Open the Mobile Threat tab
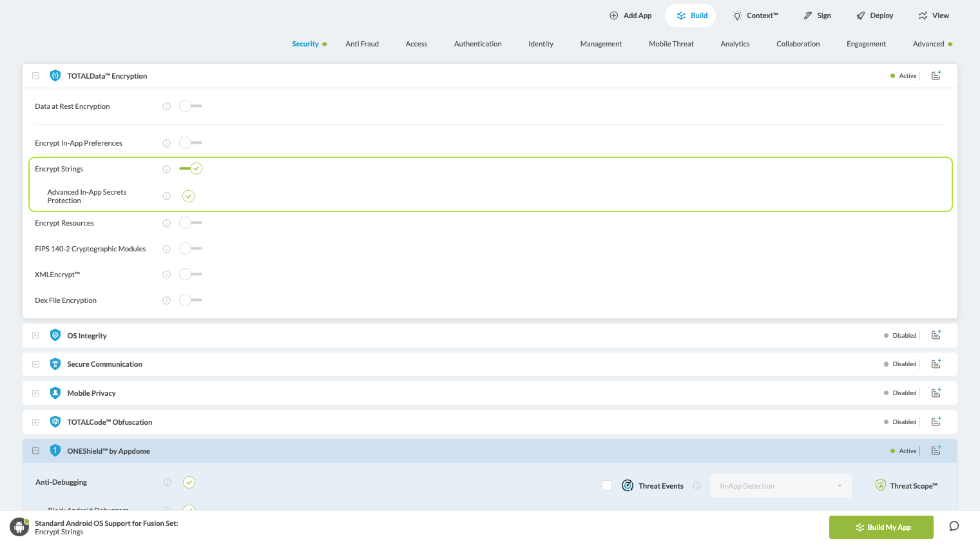980x544 pixels. pos(671,44)
